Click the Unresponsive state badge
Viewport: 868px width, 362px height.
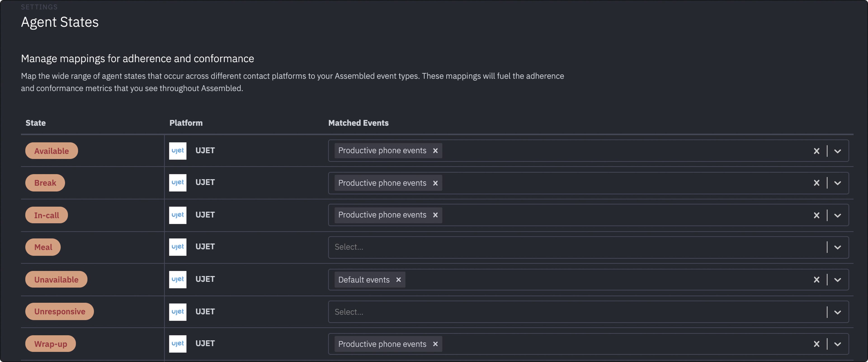[60, 311]
